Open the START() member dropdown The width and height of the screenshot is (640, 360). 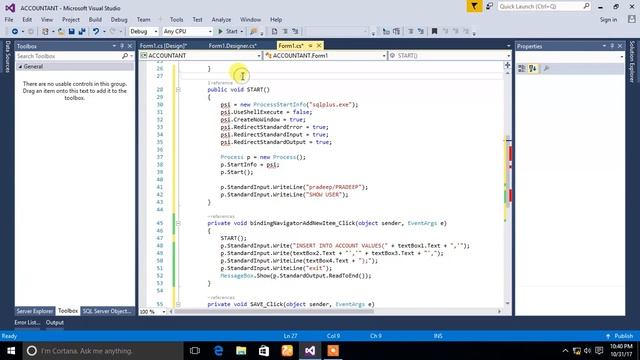coord(449,56)
